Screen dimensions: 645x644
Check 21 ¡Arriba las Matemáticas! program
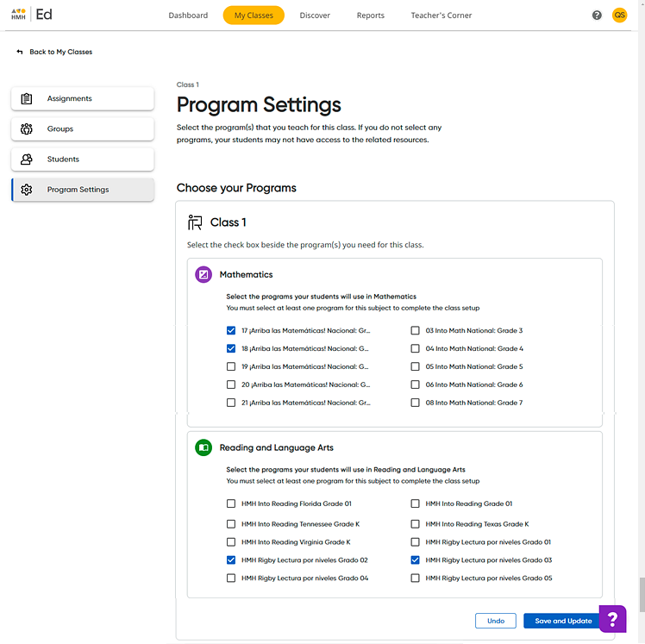231,403
